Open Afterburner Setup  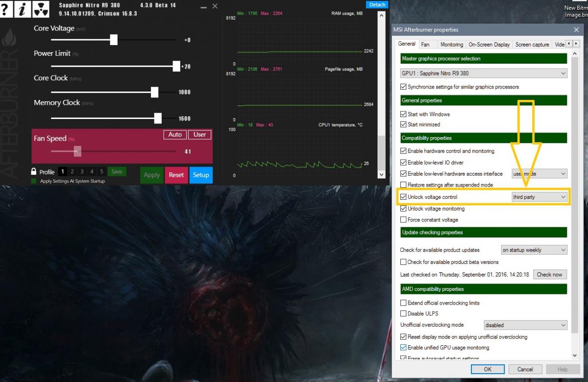pyautogui.click(x=201, y=175)
